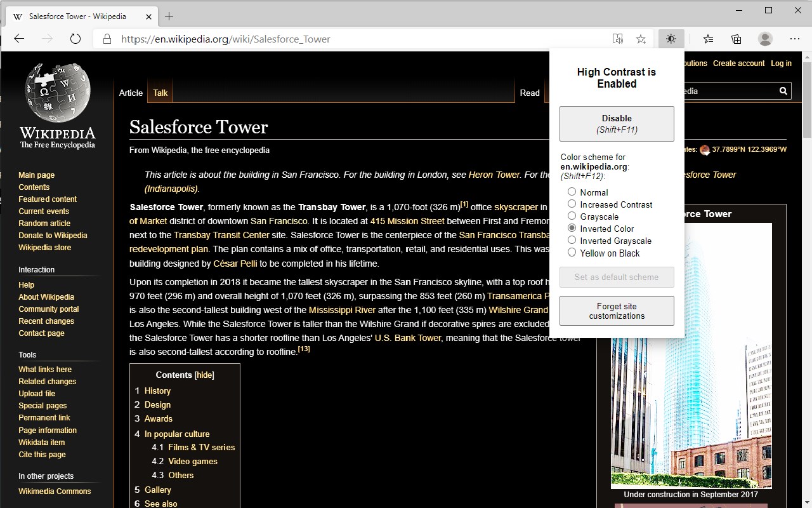Jump to History section in Contents
812x508 pixels.
157,391
